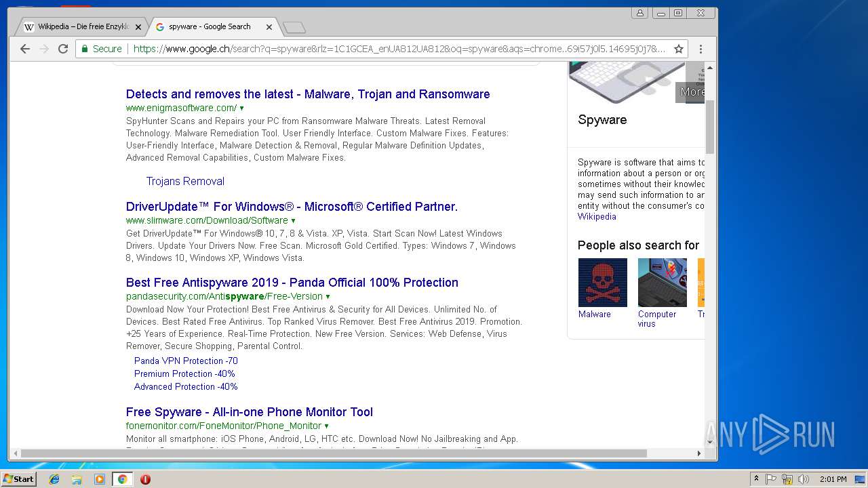Go back using the browser back arrow
Image resolution: width=868 pixels, height=488 pixels.
tap(25, 49)
